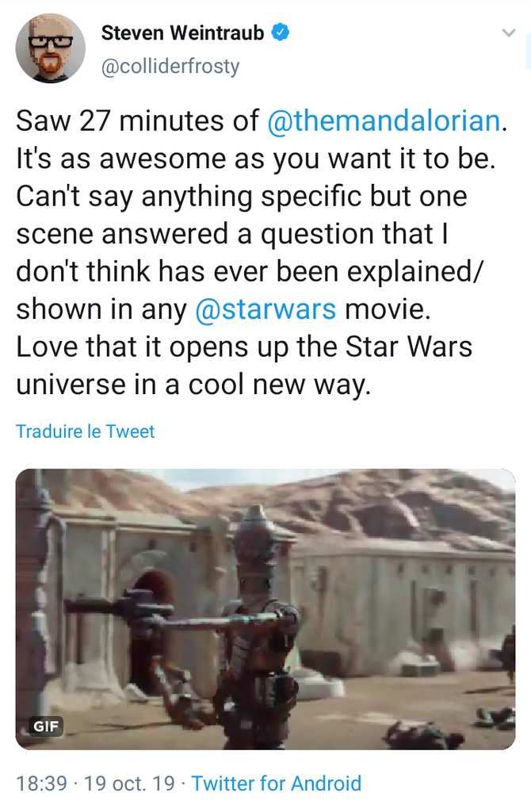Open Twitter for Android source link

point(277,783)
